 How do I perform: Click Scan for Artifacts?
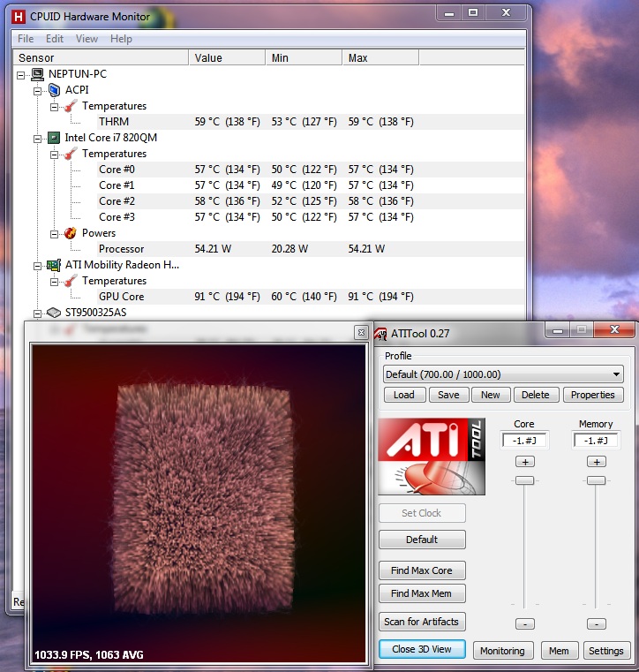(422, 622)
